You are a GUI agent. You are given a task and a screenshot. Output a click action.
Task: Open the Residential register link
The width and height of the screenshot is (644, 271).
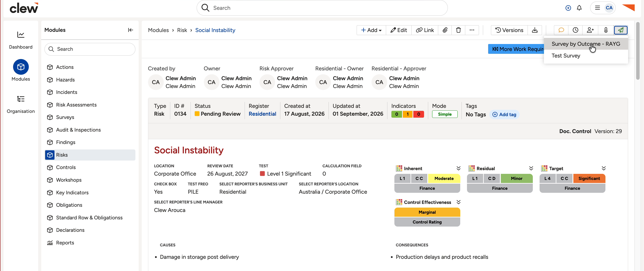pyautogui.click(x=262, y=114)
